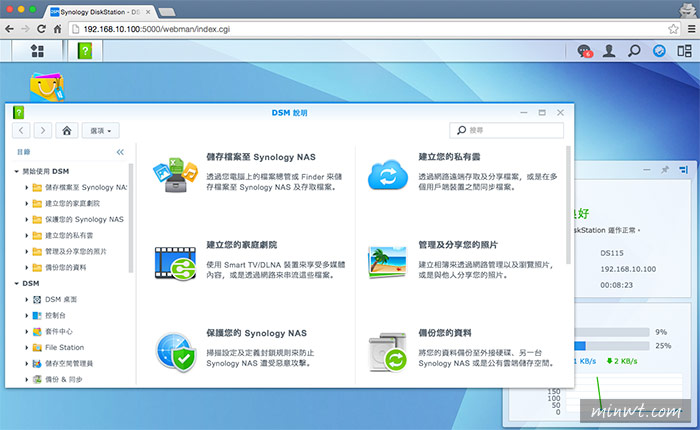Click the browser address bar URL
The height and width of the screenshot is (430, 700).
[x=157, y=29]
